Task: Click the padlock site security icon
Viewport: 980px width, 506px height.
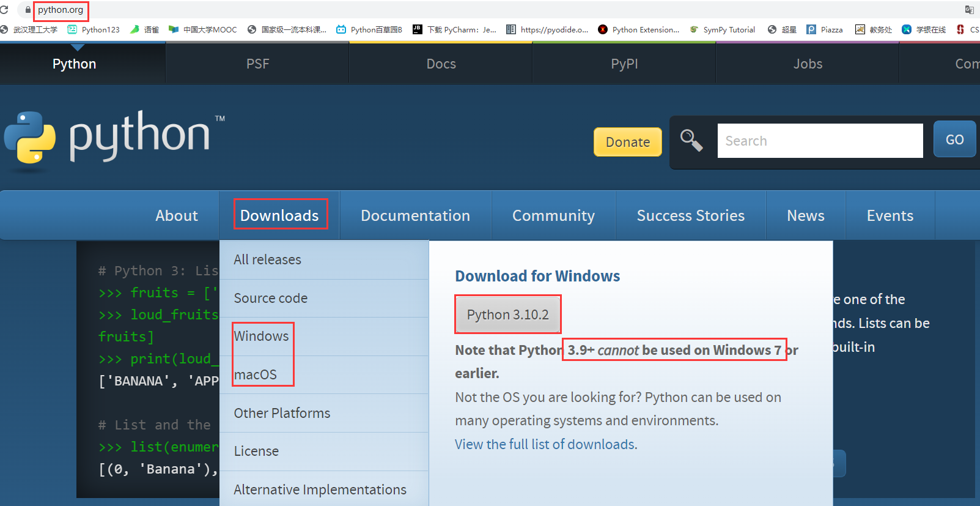Action: [x=28, y=10]
